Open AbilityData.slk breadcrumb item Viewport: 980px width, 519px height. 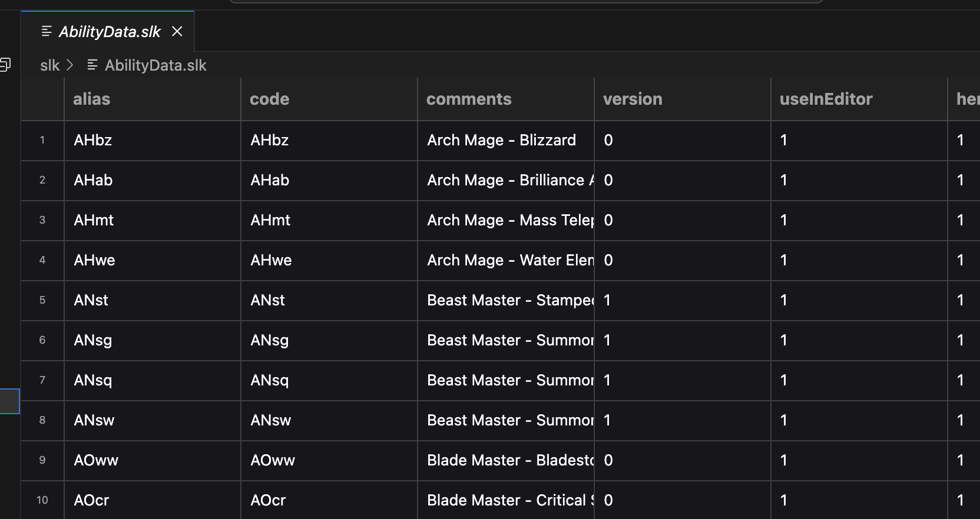155,65
